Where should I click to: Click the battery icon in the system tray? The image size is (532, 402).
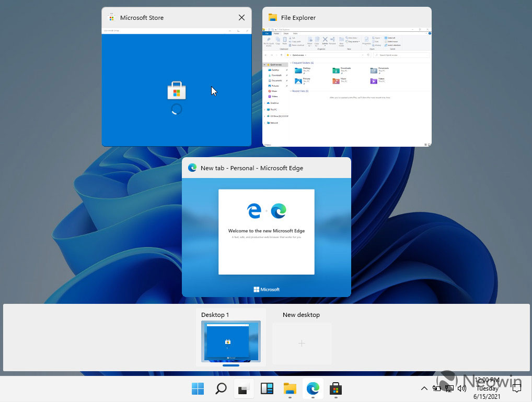(437, 388)
